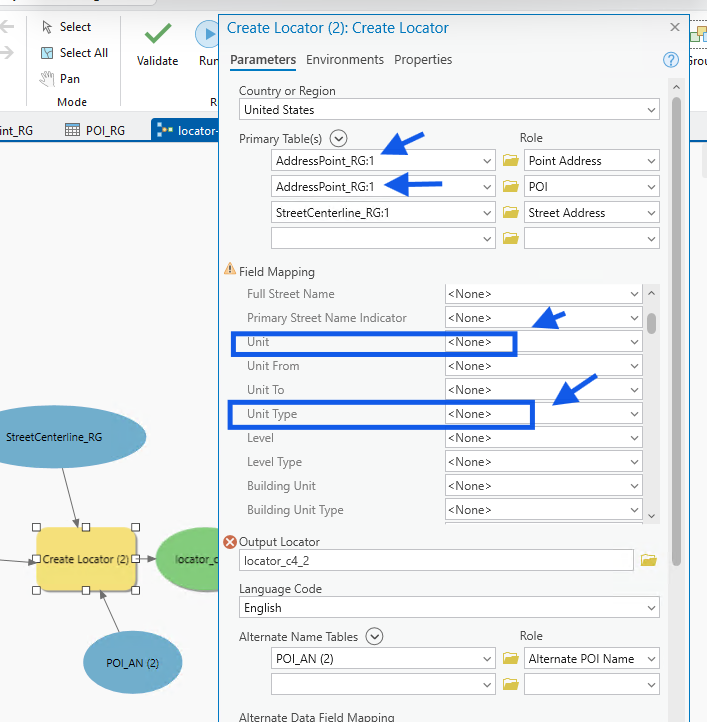Activate the Pan tool

(x=60, y=79)
